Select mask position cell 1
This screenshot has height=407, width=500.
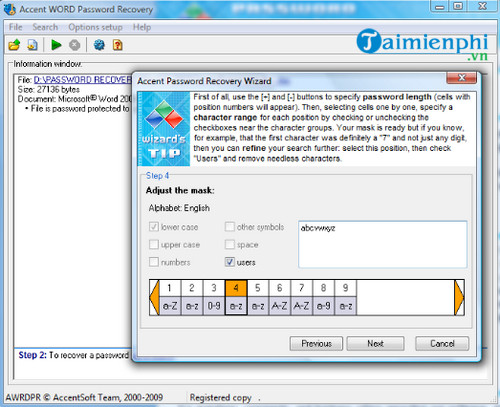click(170, 297)
